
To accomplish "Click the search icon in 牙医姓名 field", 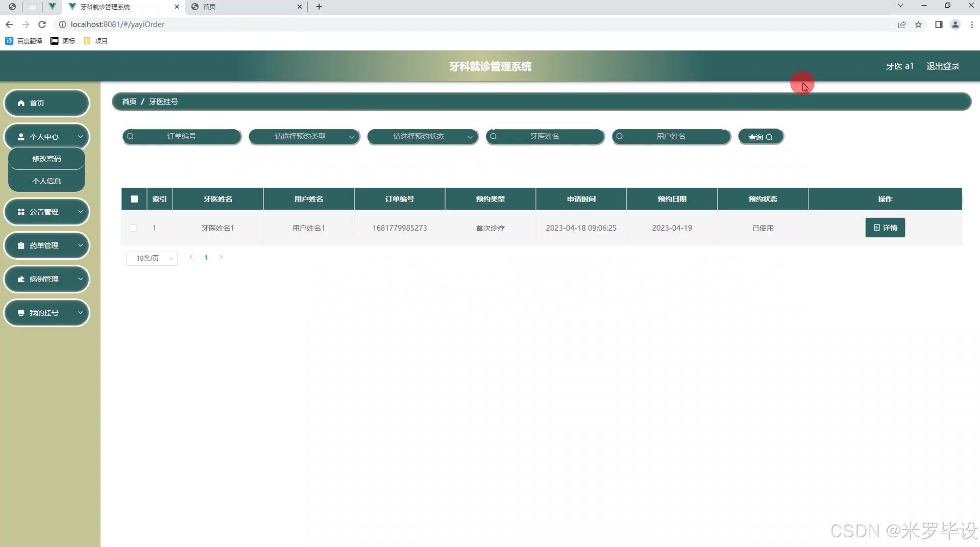I will coord(494,136).
